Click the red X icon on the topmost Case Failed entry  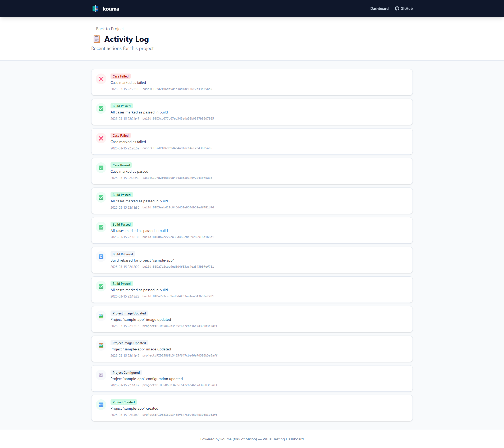click(x=101, y=79)
